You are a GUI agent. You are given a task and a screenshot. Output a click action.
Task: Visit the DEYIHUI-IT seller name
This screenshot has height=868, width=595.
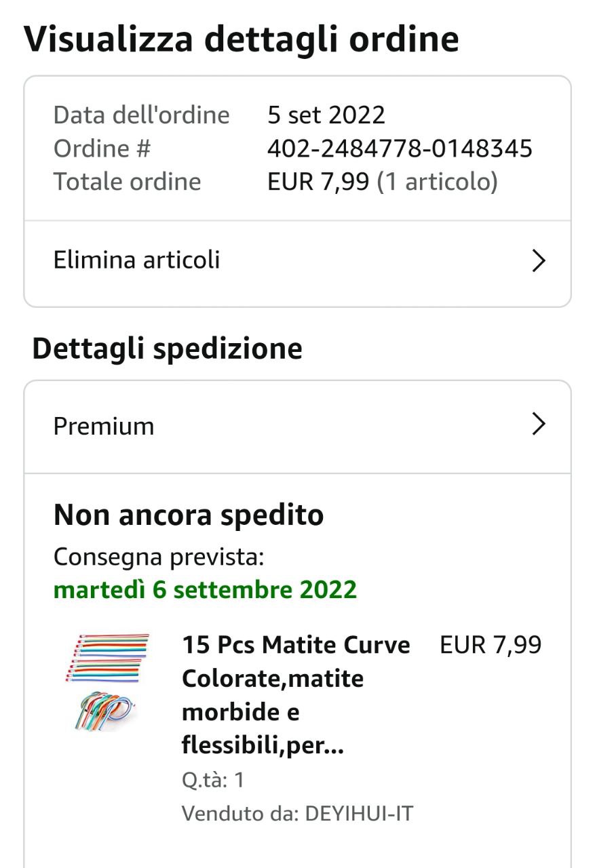pyautogui.click(x=359, y=813)
